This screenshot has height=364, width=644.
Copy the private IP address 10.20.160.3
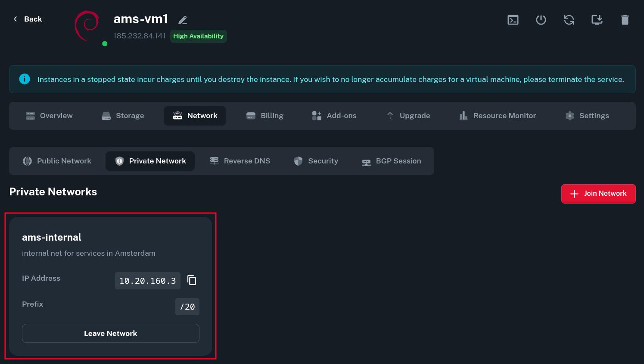point(192,280)
